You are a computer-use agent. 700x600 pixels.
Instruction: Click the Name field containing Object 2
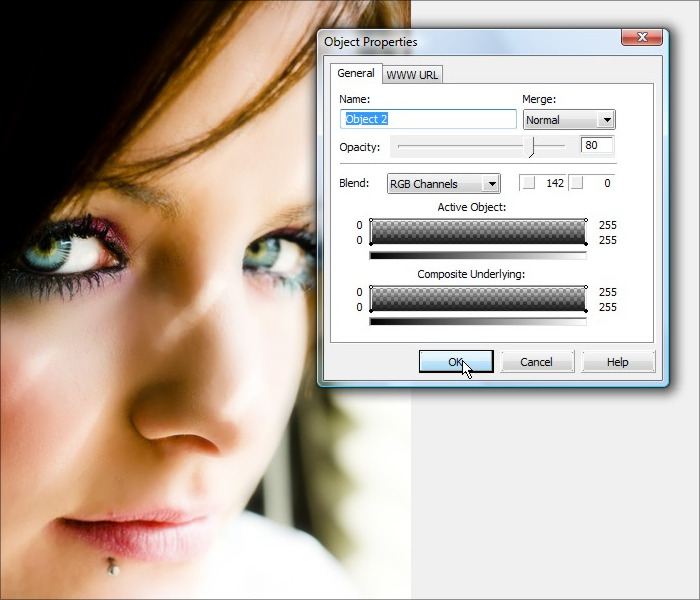(428, 119)
